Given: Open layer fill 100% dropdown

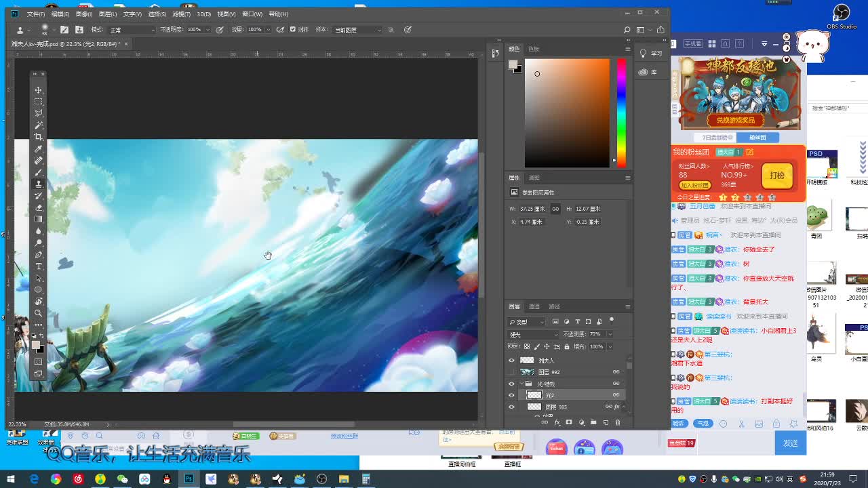Looking at the screenshot, I should tap(610, 346).
